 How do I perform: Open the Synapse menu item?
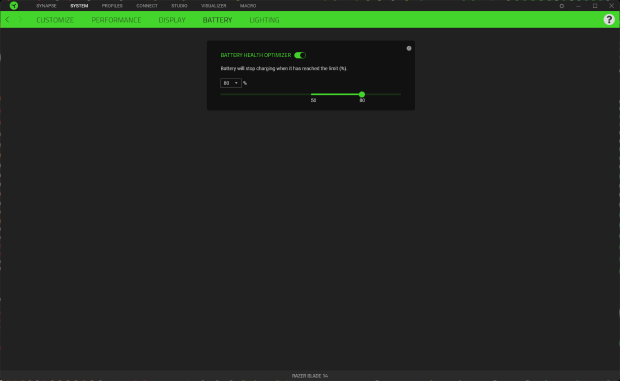click(x=46, y=6)
